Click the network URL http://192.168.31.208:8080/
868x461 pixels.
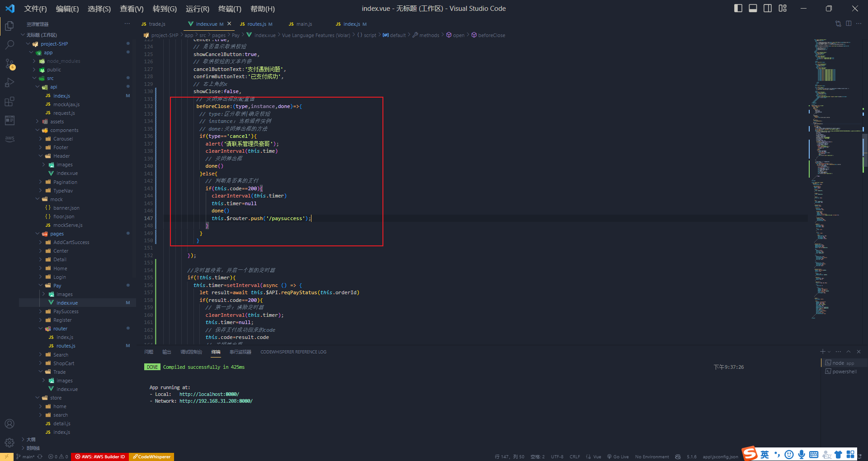click(216, 401)
